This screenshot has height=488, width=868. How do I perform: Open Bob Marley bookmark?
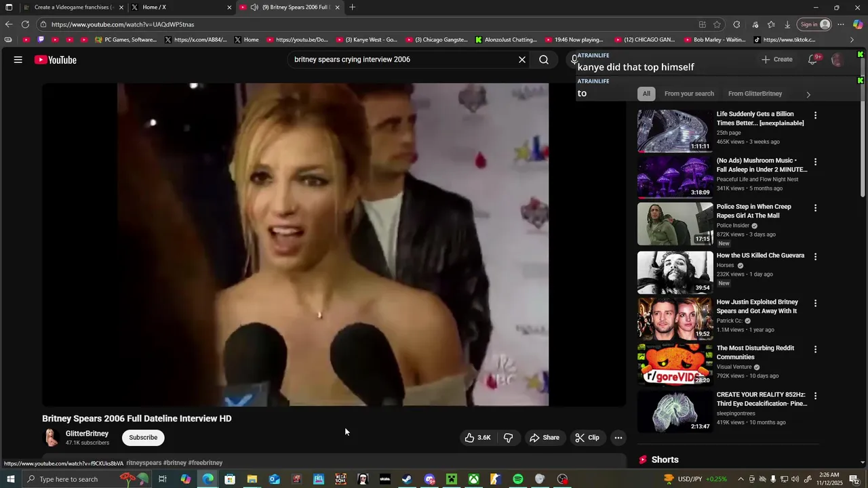(714, 40)
